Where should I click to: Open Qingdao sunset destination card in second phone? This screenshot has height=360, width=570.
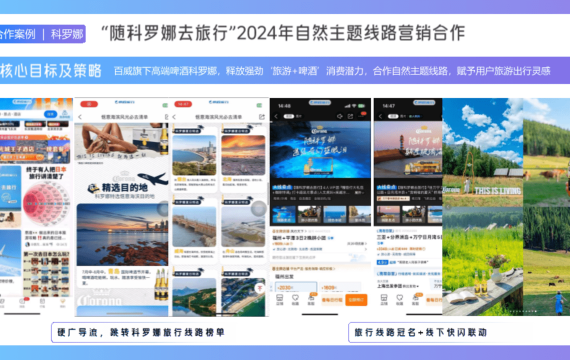pos(122,244)
